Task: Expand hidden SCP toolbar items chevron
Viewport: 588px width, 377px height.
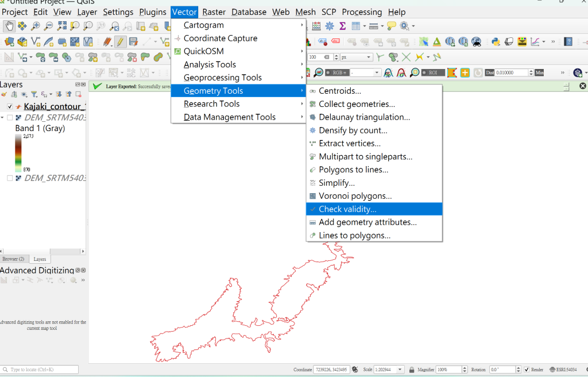Action: coord(563,72)
